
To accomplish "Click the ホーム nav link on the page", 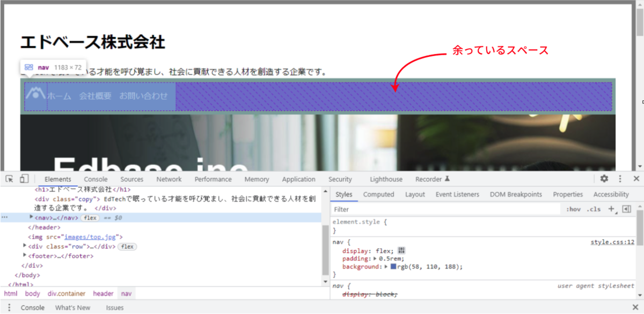I will [x=59, y=96].
